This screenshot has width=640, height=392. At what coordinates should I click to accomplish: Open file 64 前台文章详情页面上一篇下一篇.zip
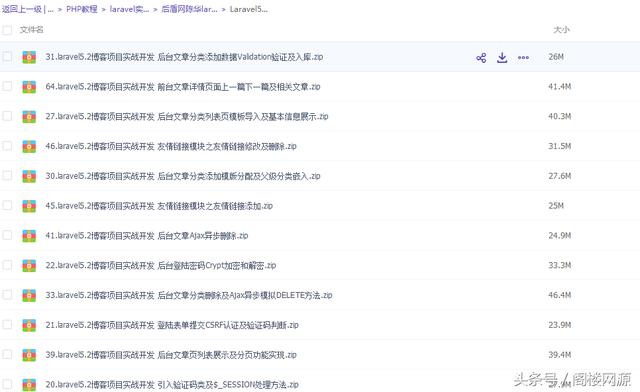coord(182,87)
